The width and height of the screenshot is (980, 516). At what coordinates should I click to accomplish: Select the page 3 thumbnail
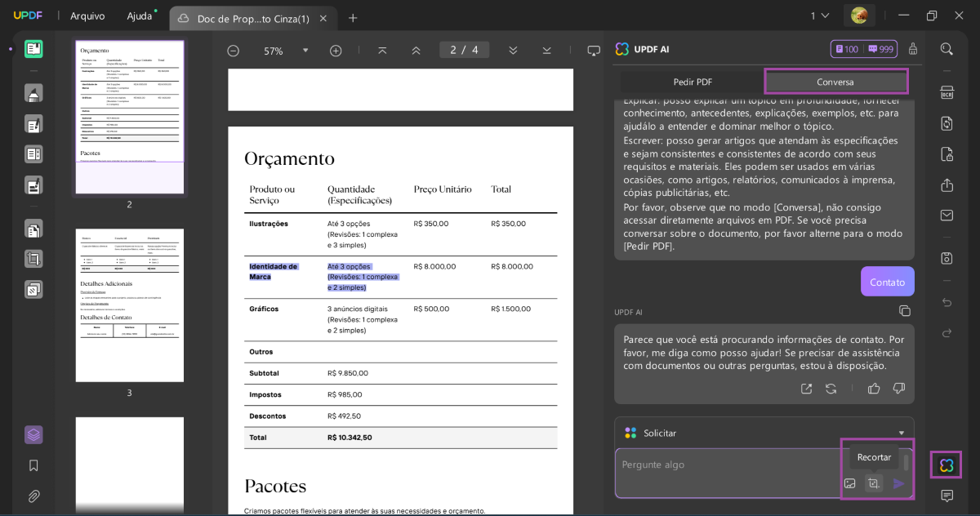click(129, 306)
